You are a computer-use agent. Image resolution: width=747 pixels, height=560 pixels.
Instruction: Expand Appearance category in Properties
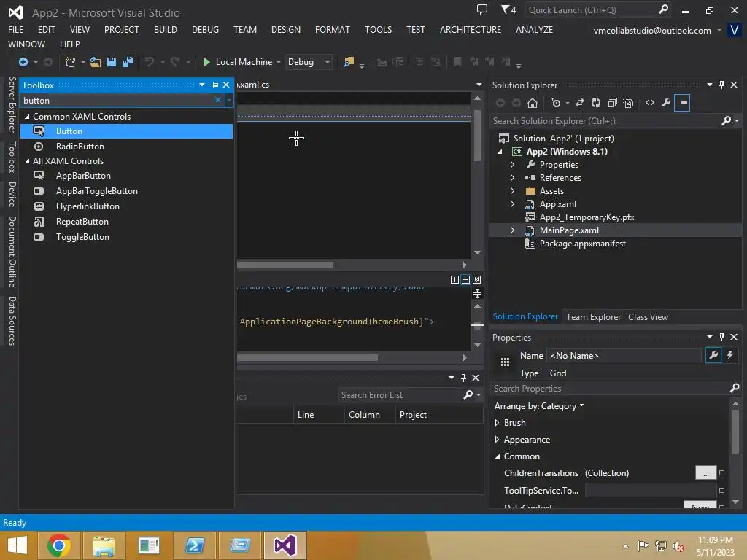pyautogui.click(x=497, y=440)
